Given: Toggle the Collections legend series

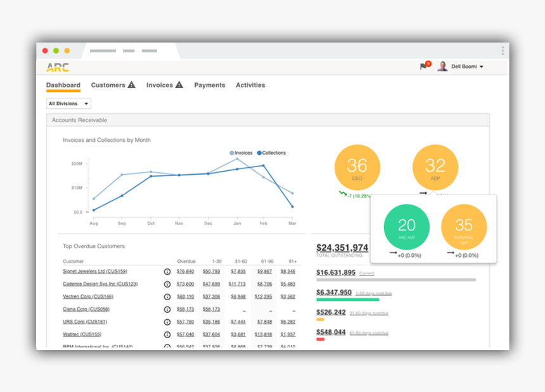Looking at the screenshot, I should click(x=271, y=153).
